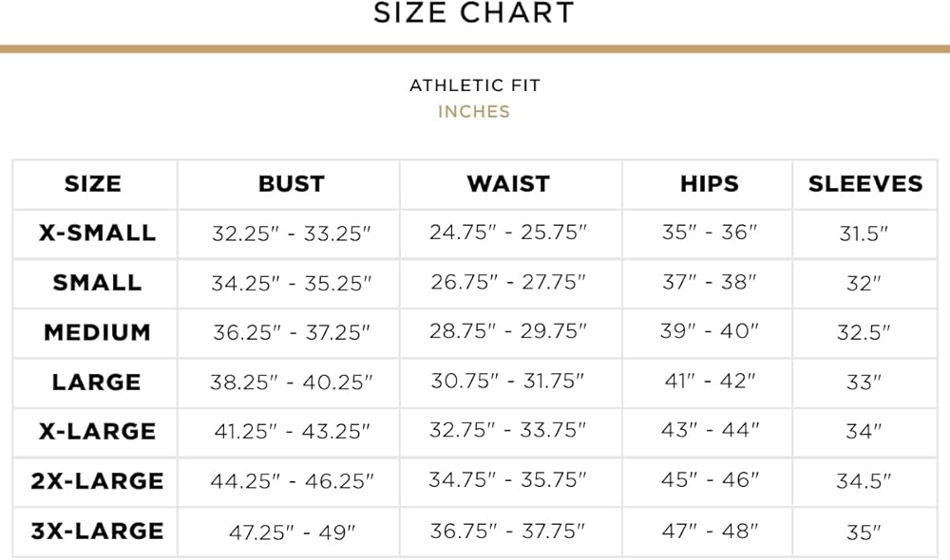Click the ATHLETIC FIT heading
950x560 pixels.
[474, 85]
